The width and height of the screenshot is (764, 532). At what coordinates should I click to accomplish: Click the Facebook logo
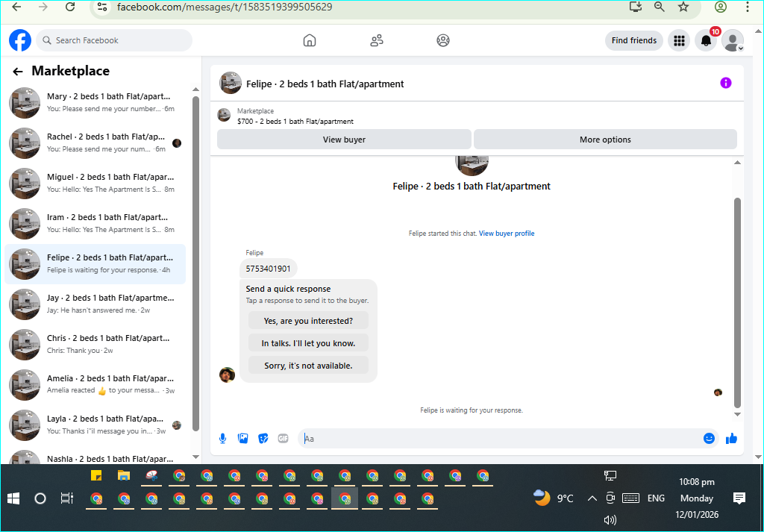(x=20, y=40)
